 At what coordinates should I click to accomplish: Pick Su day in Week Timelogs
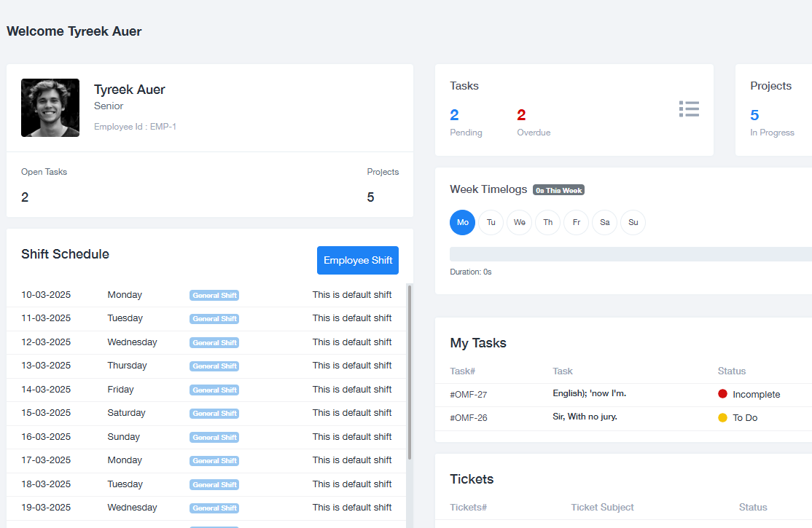click(x=633, y=222)
